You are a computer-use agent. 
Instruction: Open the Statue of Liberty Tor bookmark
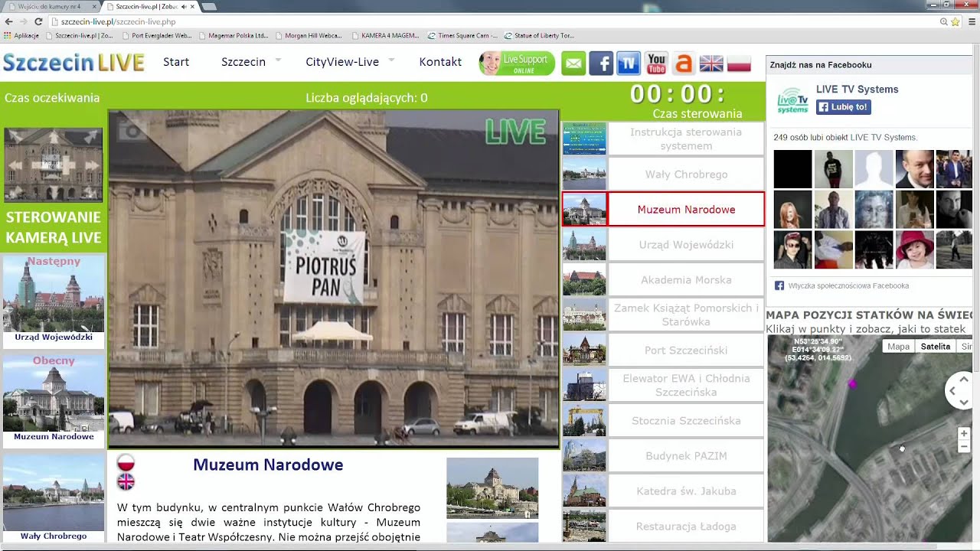[x=538, y=35]
